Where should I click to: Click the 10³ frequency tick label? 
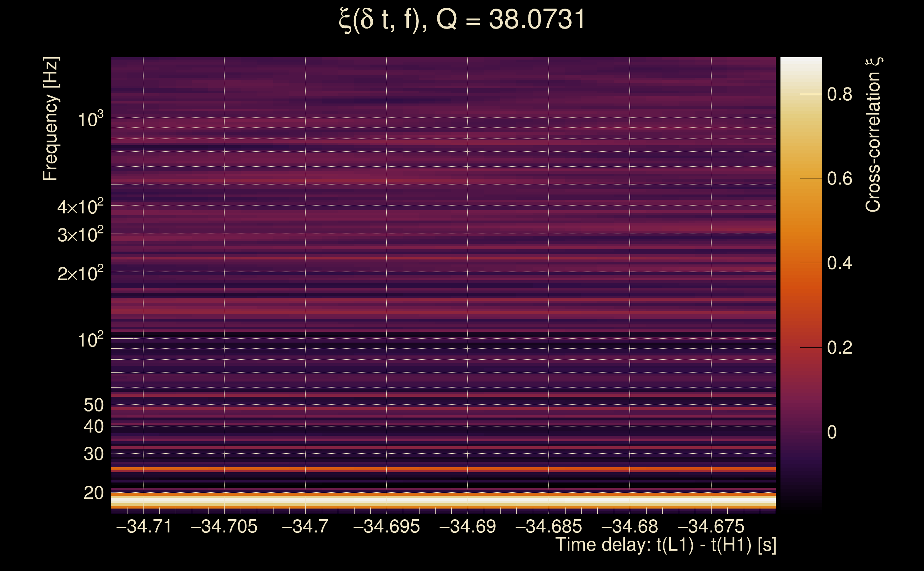(x=90, y=119)
